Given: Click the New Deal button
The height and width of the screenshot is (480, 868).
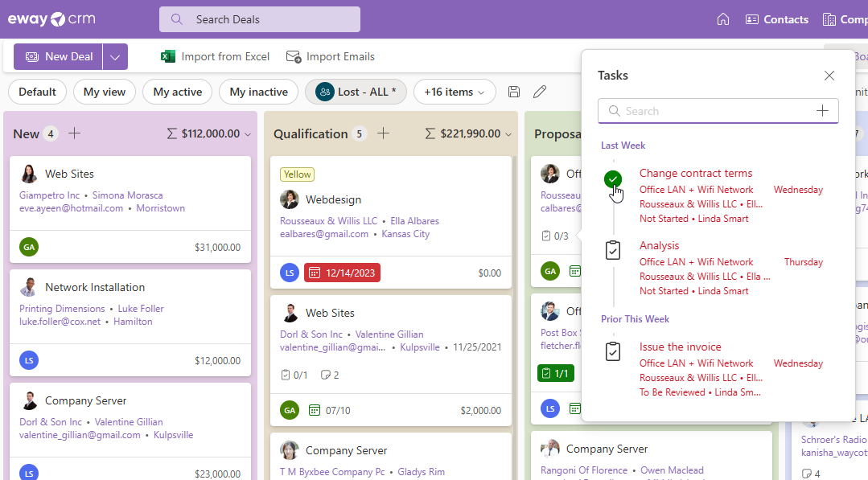Looking at the screenshot, I should 58,57.
